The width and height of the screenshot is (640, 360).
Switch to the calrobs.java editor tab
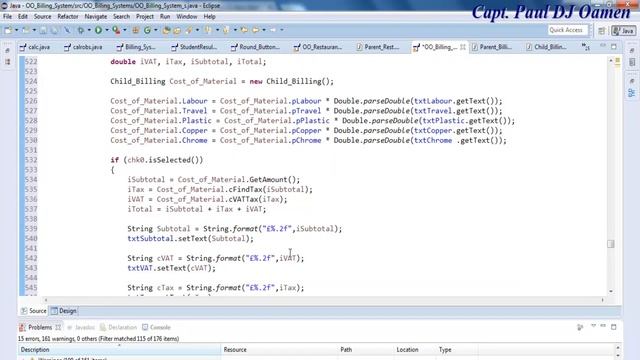(x=84, y=47)
